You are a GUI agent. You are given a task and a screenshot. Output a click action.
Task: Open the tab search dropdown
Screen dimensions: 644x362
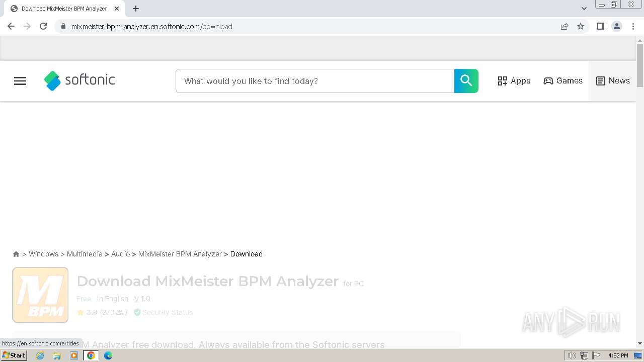[x=584, y=9]
